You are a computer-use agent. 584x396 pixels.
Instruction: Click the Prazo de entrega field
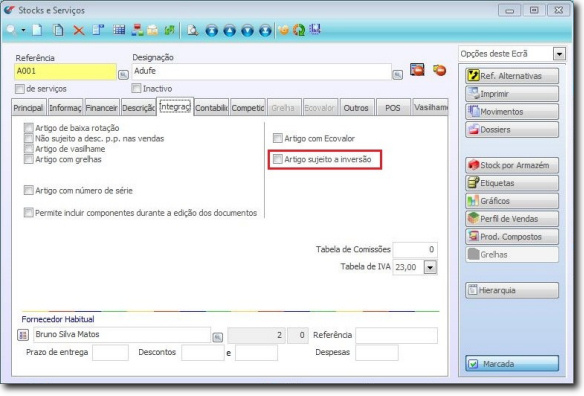click(x=110, y=352)
